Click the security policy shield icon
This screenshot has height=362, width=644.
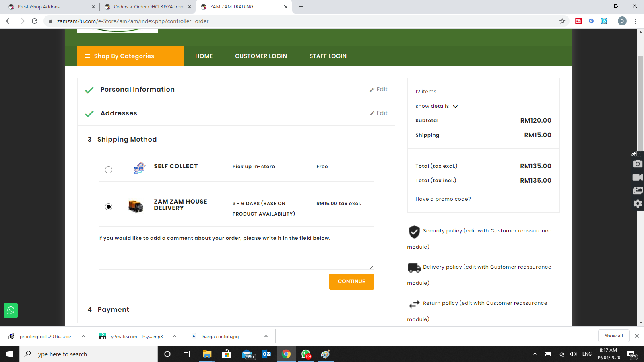(414, 232)
